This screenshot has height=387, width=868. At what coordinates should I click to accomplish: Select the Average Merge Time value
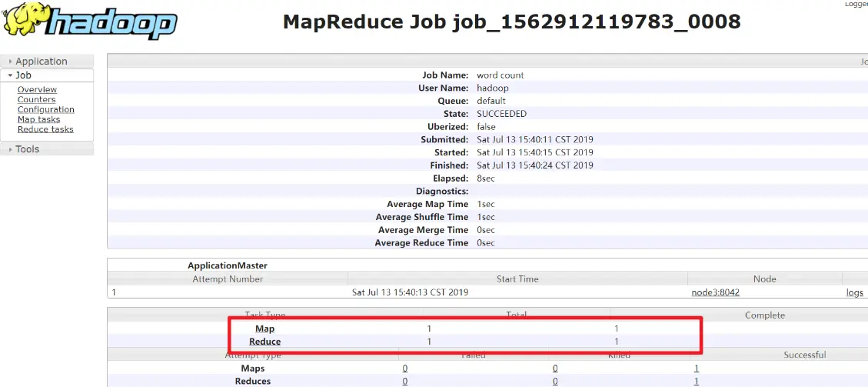click(485, 230)
